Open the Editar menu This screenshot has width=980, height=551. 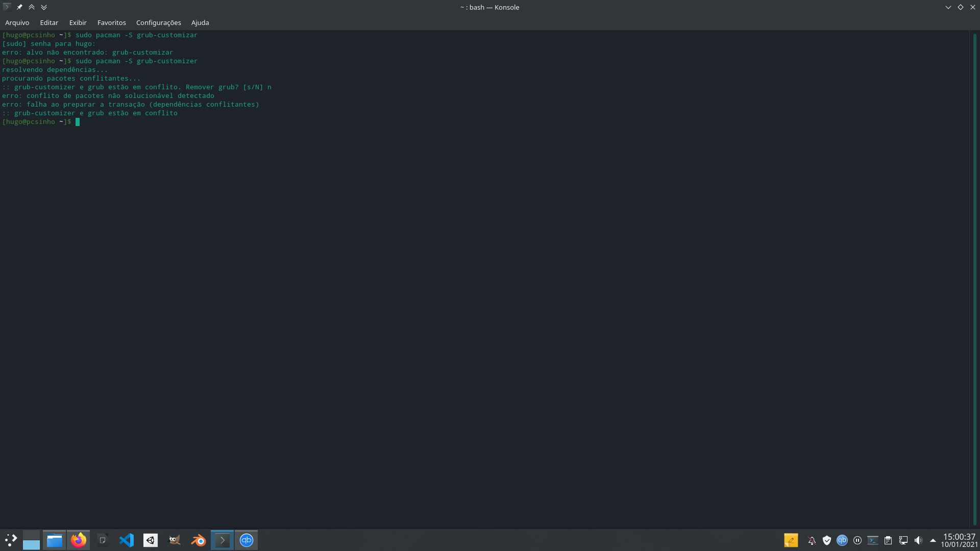pos(49,22)
